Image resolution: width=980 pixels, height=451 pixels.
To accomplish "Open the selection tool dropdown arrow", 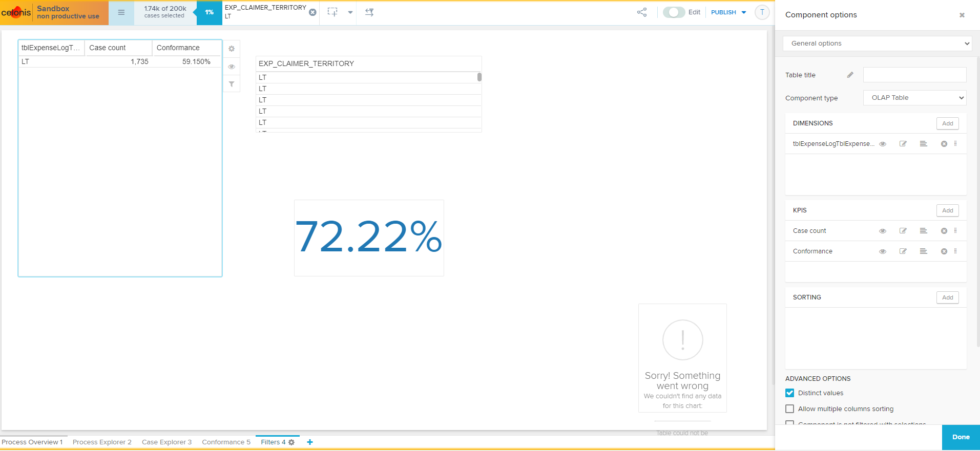I will click(350, 12).
